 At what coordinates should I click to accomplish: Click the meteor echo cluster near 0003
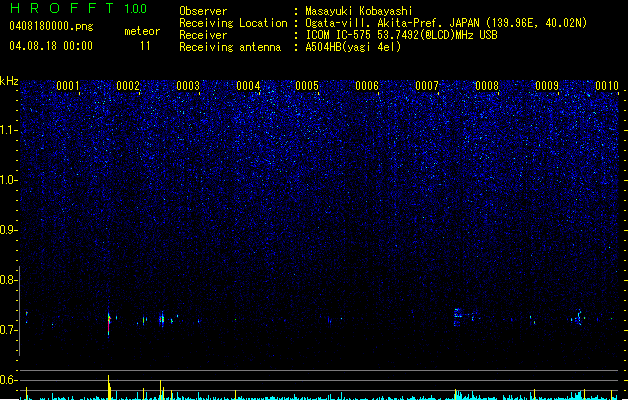coord(162,319)
